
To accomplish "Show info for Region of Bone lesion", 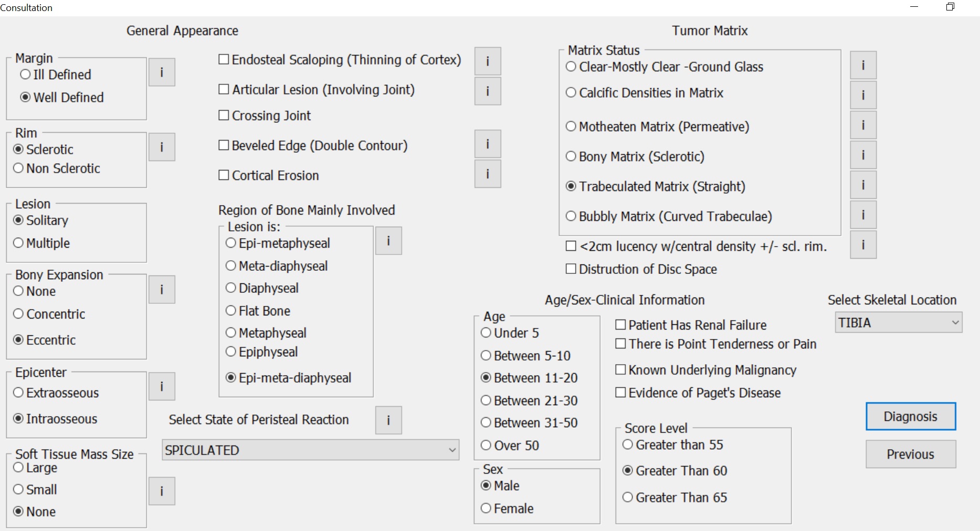I will pos(388,240).
